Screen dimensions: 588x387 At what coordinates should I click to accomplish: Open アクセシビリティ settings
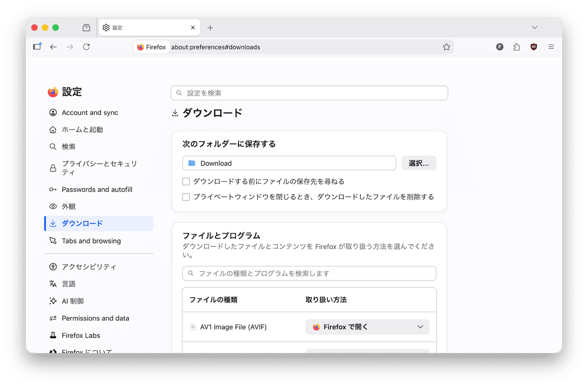point(99,267)
